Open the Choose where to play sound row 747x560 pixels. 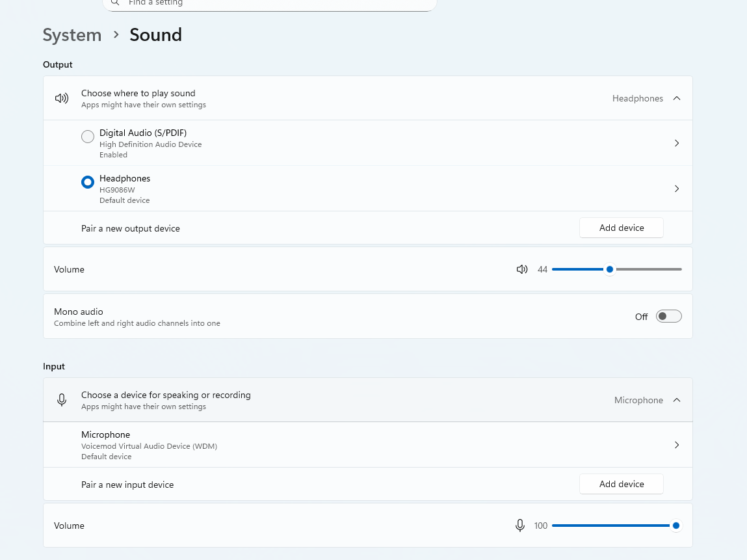368,98
